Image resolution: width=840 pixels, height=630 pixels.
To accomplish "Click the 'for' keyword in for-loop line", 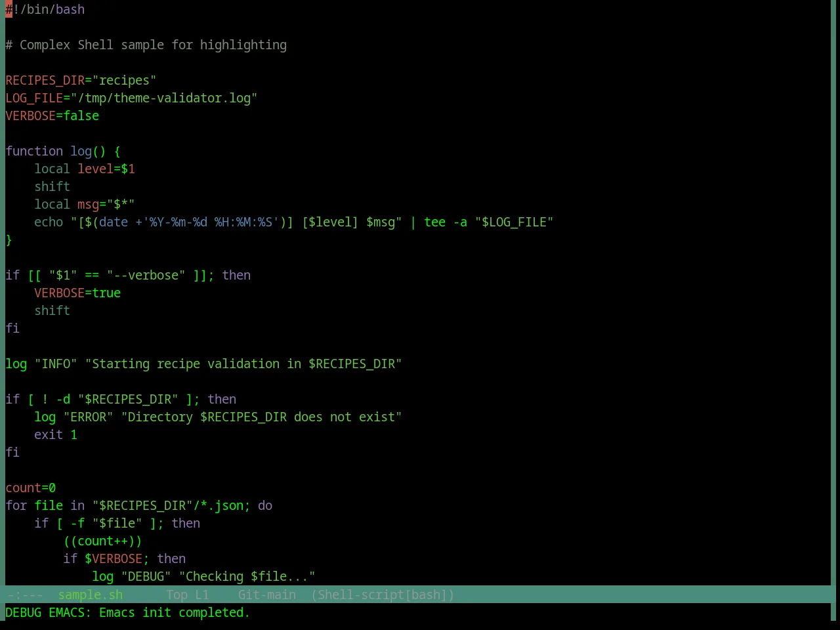I will click(x=16, y=505).
